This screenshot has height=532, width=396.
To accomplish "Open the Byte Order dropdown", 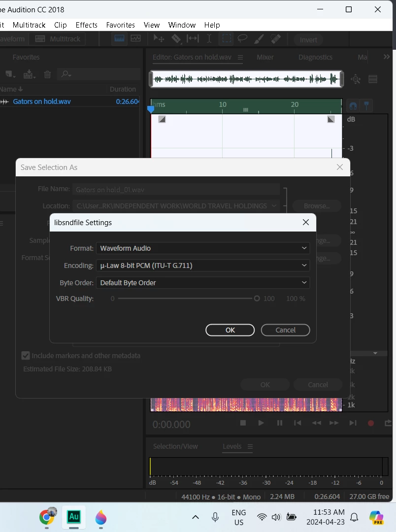I will (203, 283).
